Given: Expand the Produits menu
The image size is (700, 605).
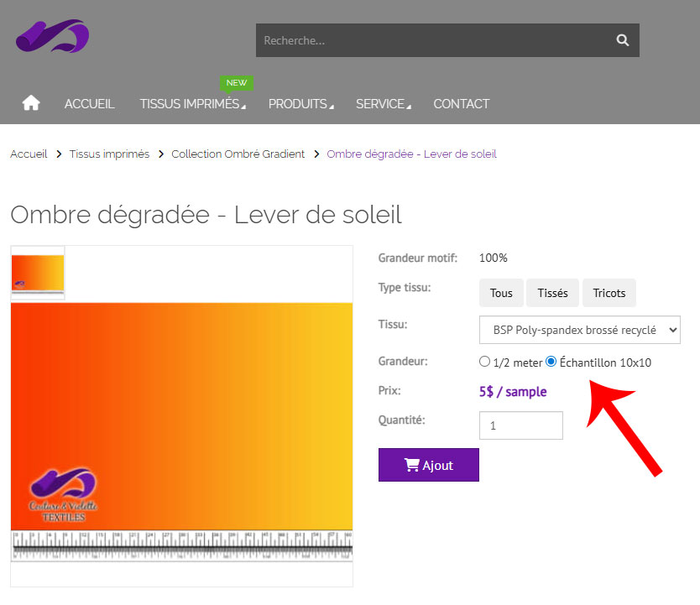Looking at the screenshot, I should click(x=300, y=104).
